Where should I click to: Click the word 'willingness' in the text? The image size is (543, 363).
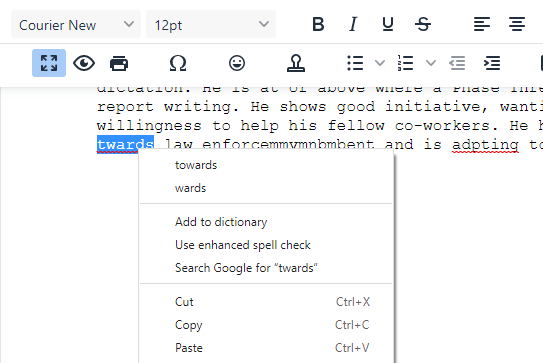click(x=149, y=126)
